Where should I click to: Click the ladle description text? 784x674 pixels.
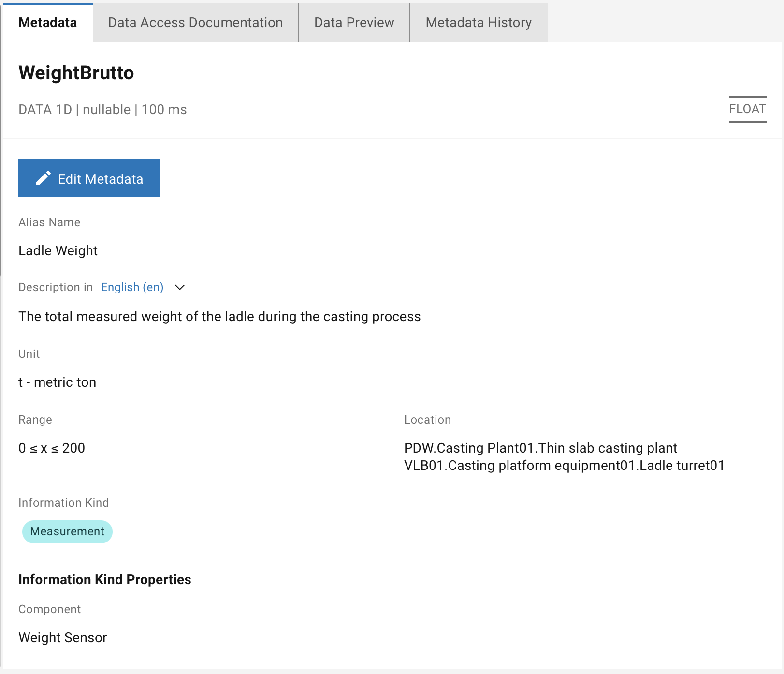(x=219, y=316)
